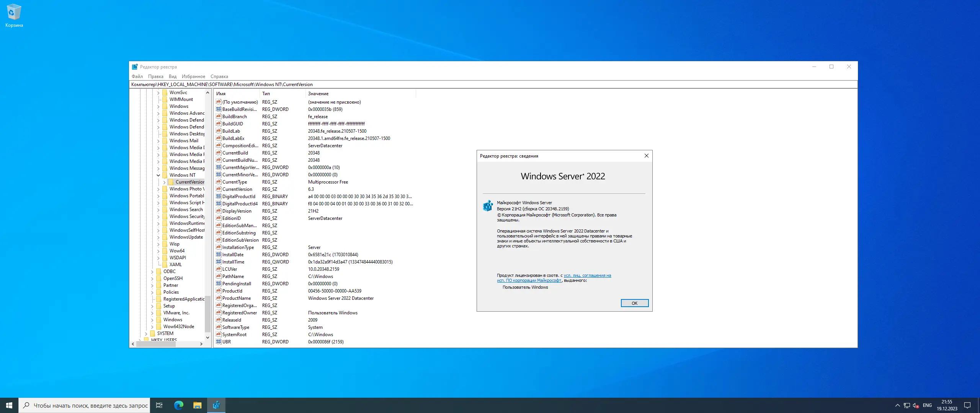Image resolution: width=980 pixels, height=413 pixels.
Task: Click the UBR DWORD value icon
Action: click(219, 342)
